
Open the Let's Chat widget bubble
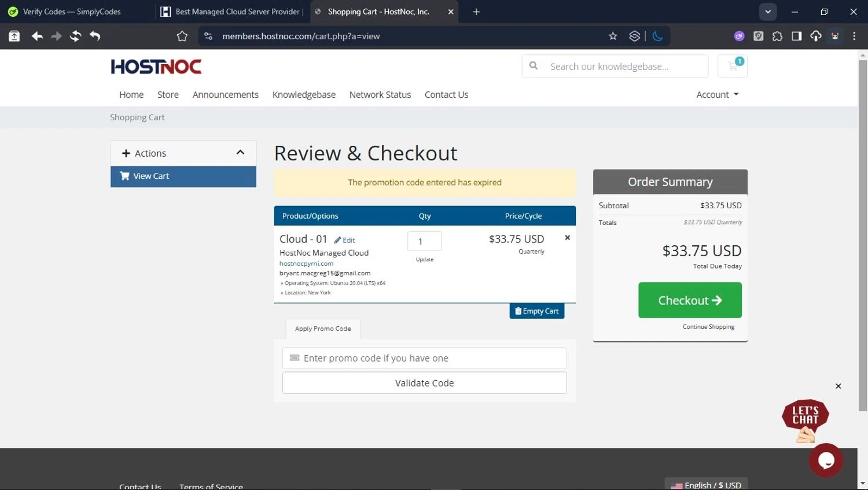(x=806, y=420)
